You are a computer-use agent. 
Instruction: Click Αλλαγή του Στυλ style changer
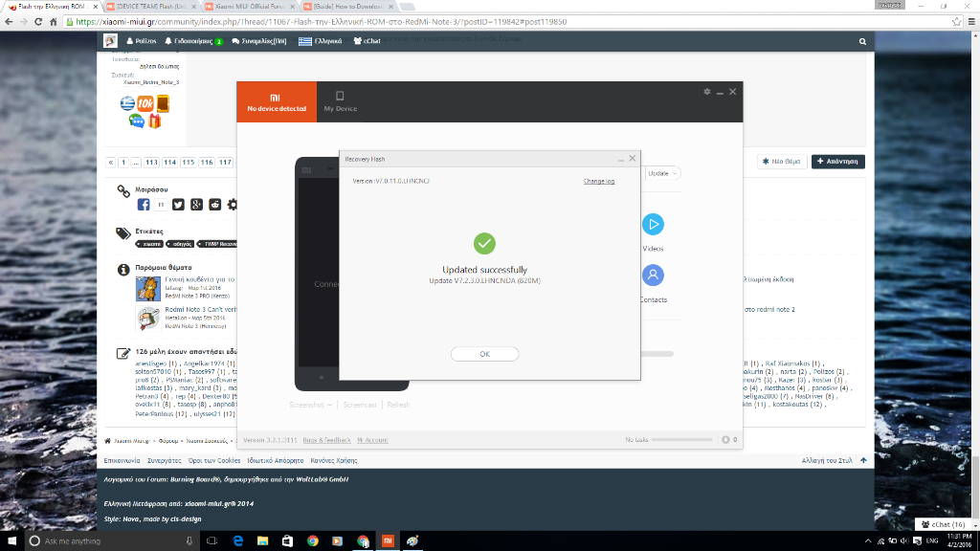[827, 460]
